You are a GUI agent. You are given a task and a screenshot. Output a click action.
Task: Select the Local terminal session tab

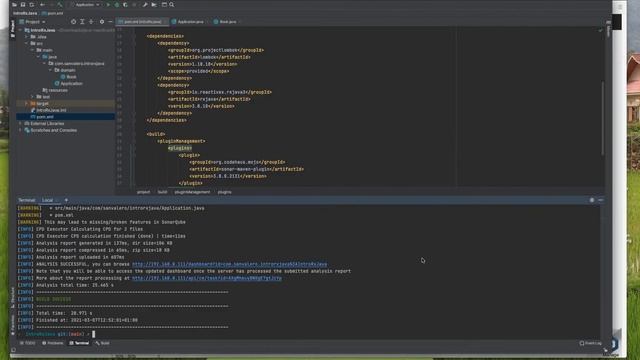(47, 200)
